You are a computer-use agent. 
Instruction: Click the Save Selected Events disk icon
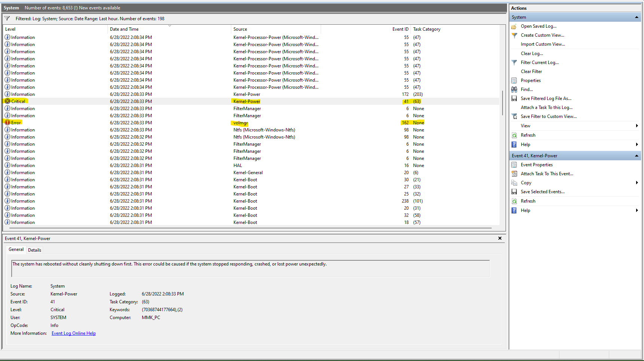click(514, 192)
